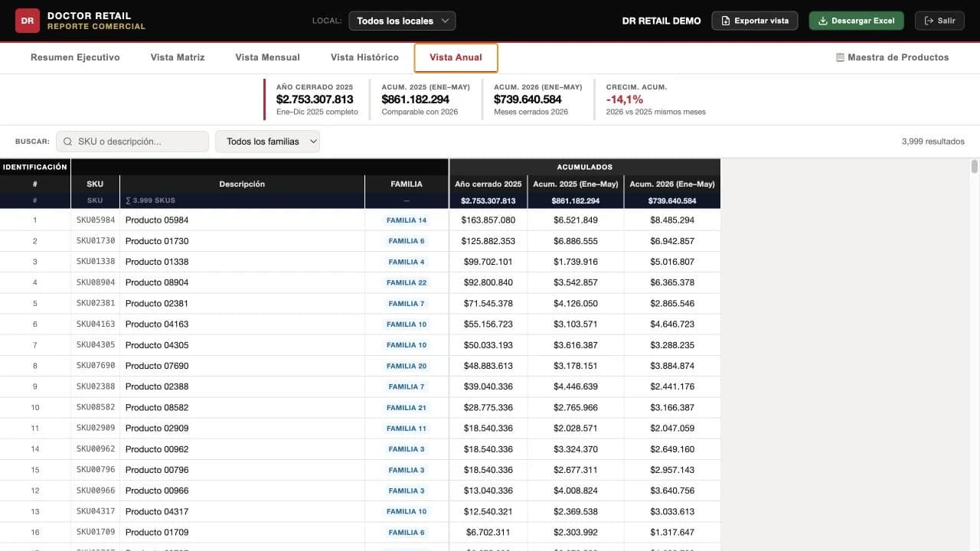This screenshot has height=551, width=980.
Task: Click SKU01709 cell
Action: click(x=96, y=532)
